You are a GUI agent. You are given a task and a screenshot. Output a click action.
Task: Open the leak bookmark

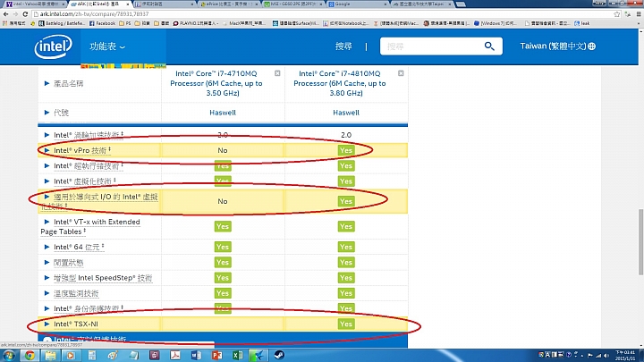tap(581, 23)
